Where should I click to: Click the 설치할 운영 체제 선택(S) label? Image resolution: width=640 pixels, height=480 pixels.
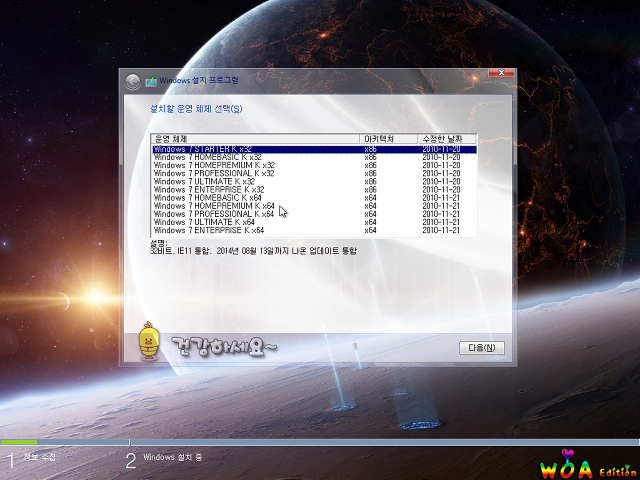(x=196, y=109)
